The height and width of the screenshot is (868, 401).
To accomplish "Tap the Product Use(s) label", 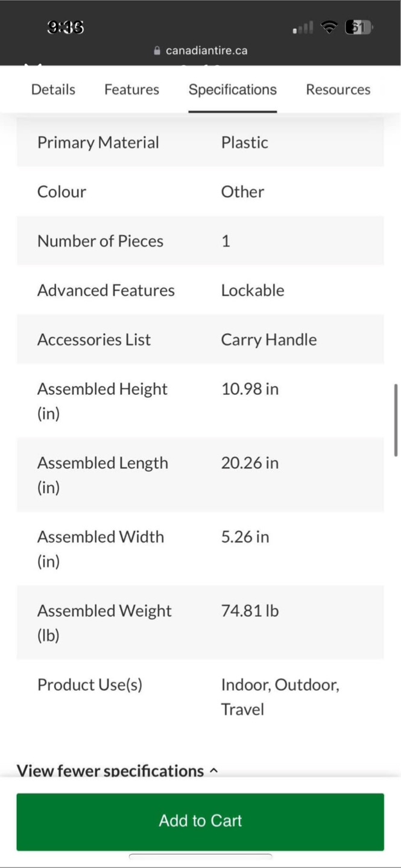I will point(90,685).
